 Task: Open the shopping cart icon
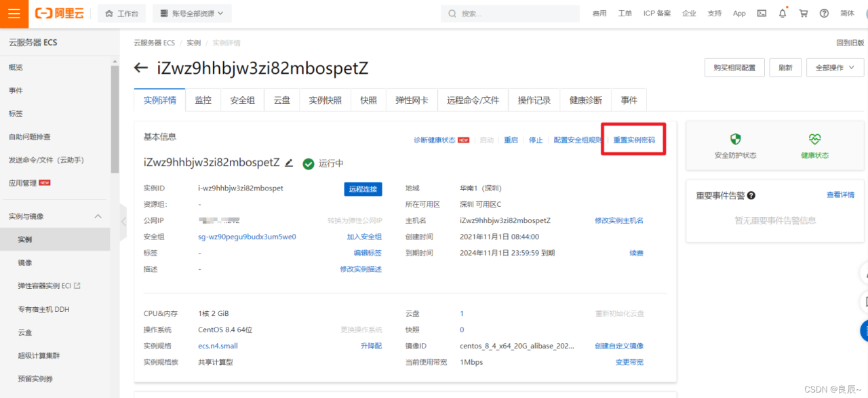point(804,14)
